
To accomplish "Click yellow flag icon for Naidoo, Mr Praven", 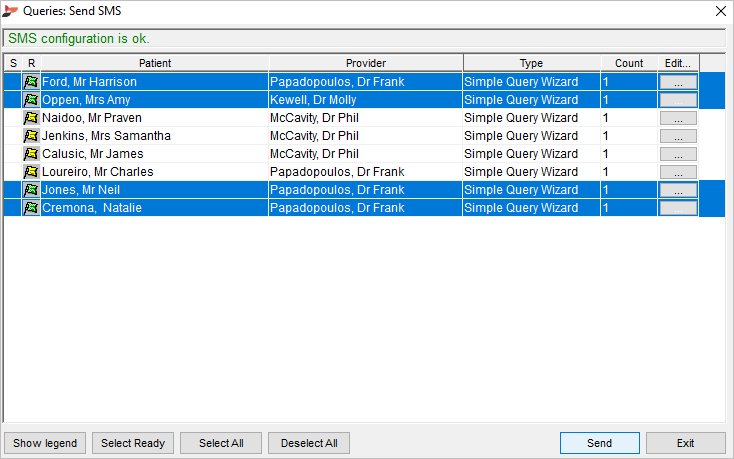I will 31,118.
